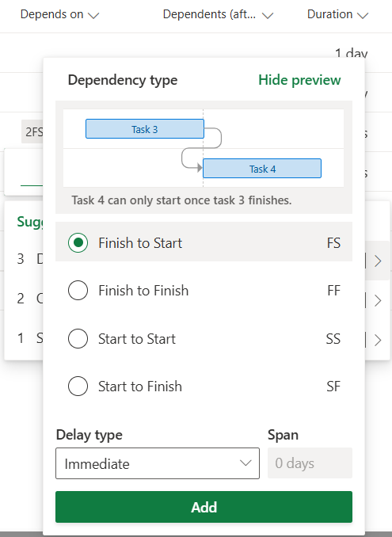
Task: Click the Span days input field
Action: 310,463
